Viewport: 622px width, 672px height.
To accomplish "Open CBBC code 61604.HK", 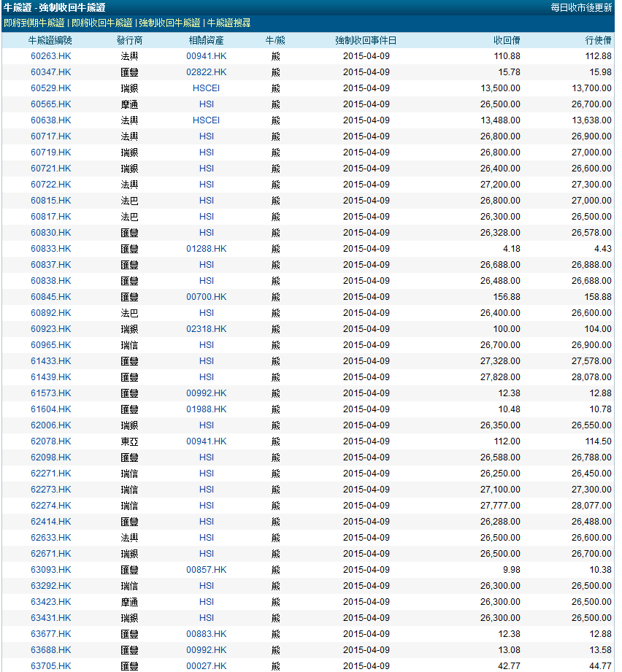I will [x=51, y=409].
